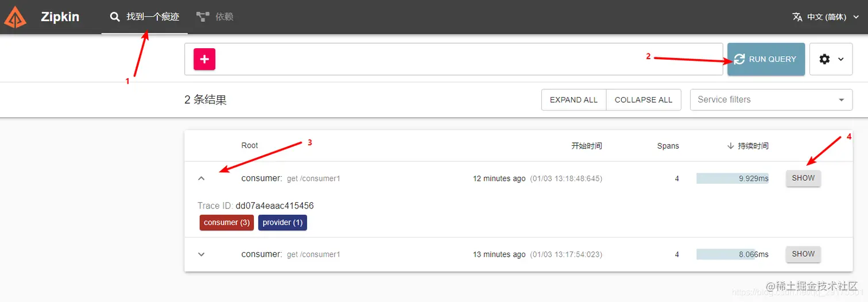Click the 12 minutes ago timestamp
The width and height of the screenshot is (868, 302).
(499, 179)
